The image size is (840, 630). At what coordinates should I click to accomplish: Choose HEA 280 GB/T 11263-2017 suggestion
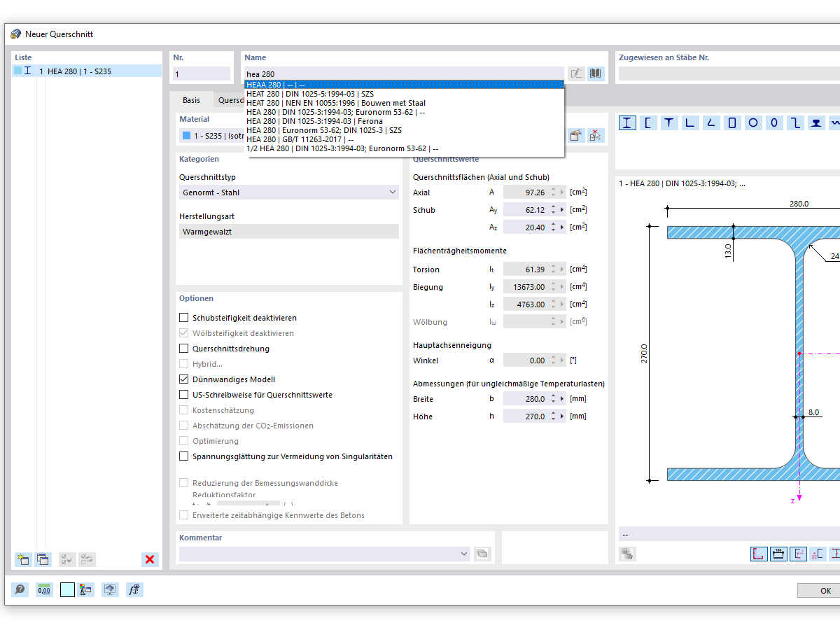tap(404, 139)
